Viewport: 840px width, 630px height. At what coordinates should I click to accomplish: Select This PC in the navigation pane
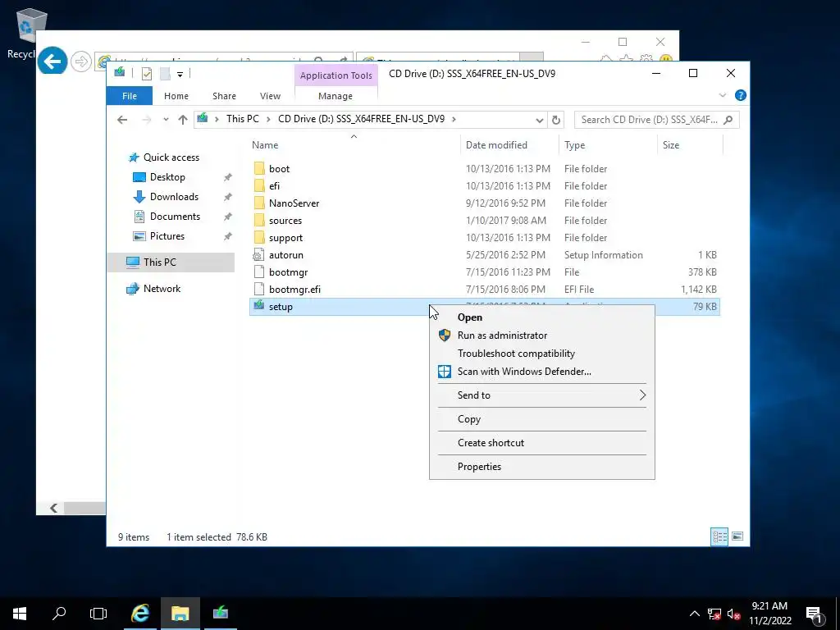(160, 262)
